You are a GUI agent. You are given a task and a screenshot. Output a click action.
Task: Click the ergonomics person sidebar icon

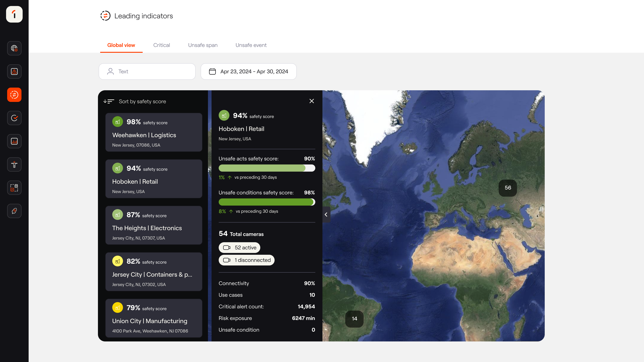14,164
